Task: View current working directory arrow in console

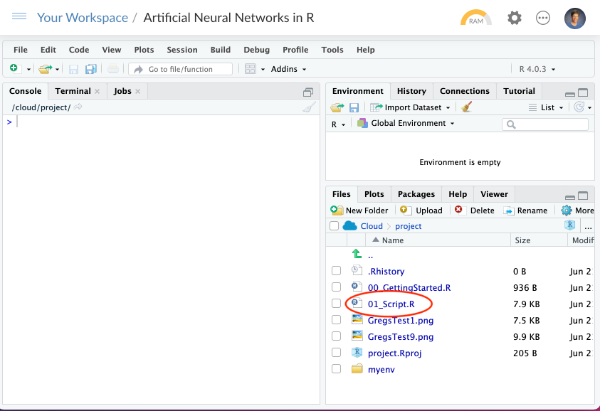Action: pos(78,107)
